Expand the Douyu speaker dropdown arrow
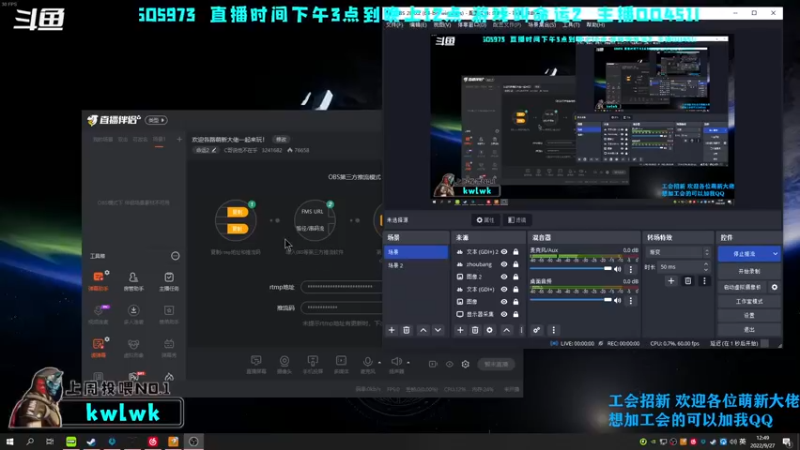Viewport: 800px width, 450px height. (x=408, y=362)
